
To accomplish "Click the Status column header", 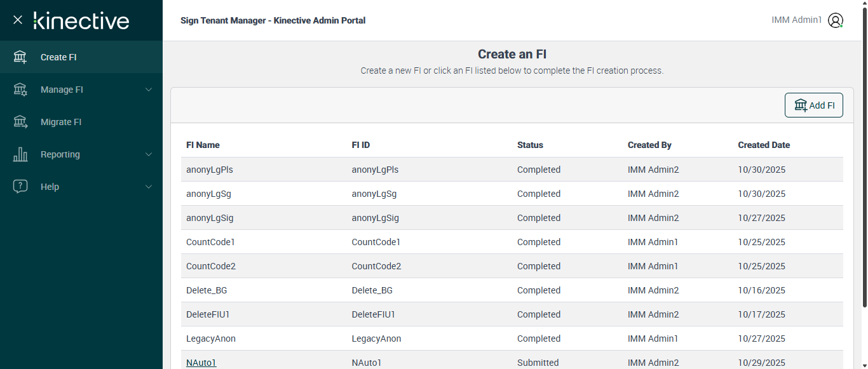I will (530, 145).
